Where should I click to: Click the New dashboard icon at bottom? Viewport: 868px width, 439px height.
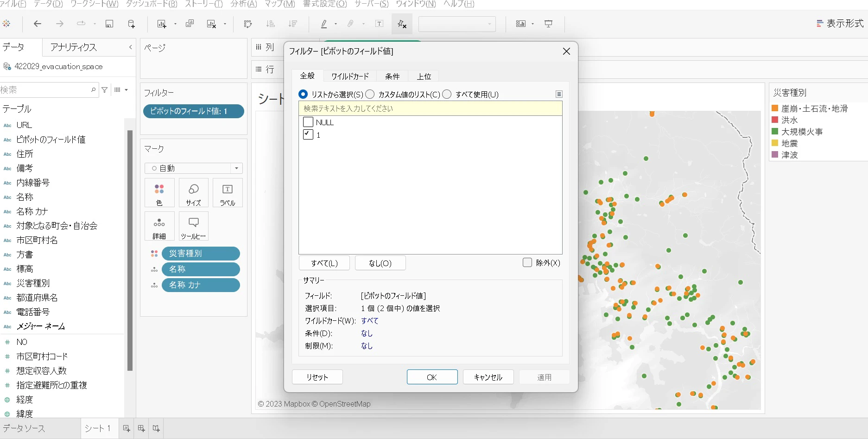[141, 428]
